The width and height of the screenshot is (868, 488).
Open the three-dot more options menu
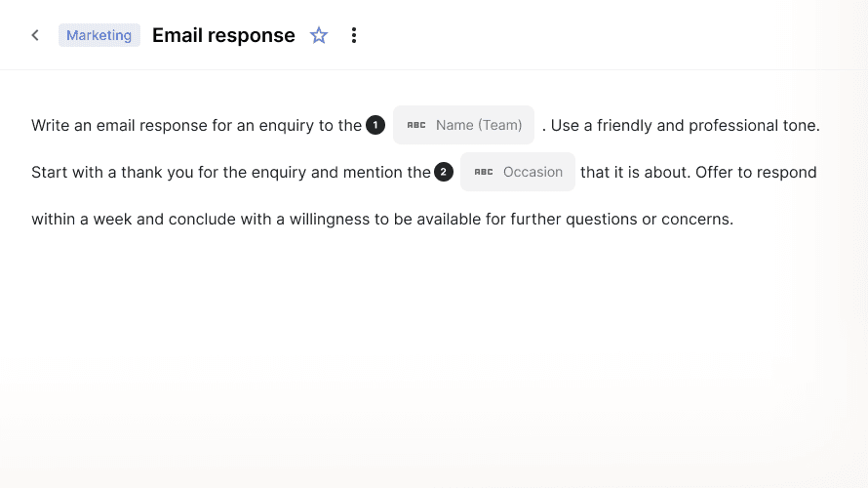pos(354,35)
